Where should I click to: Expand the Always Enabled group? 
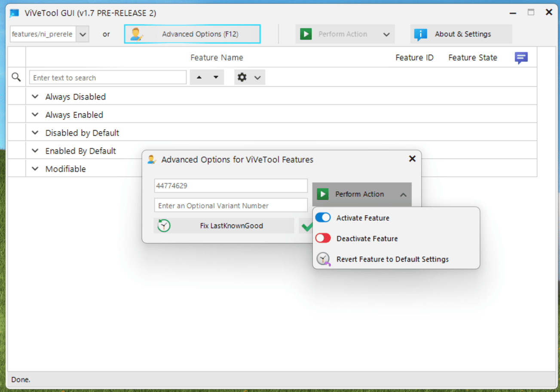pyautogui.click(x=35, y=115)
